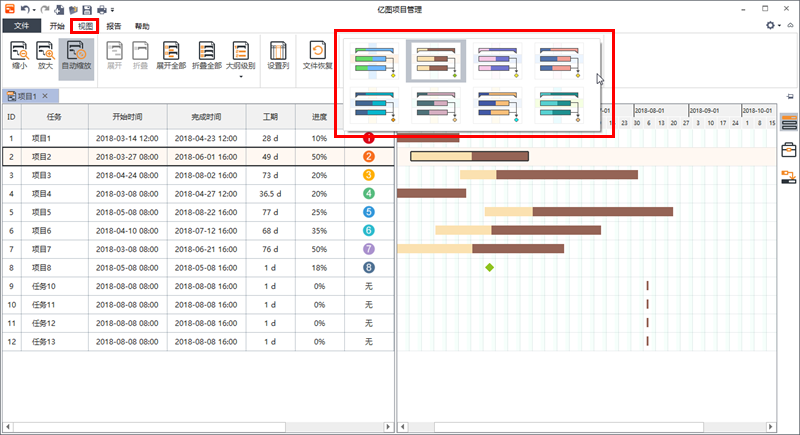Click the save icon in quick access bar
Screen dimensions: 800x435
click(x=87, y=10)
